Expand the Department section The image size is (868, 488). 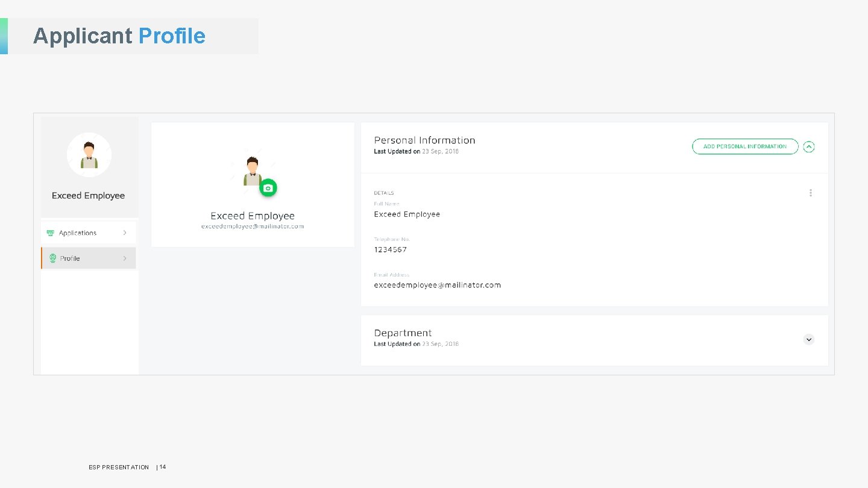pos(809,339)
